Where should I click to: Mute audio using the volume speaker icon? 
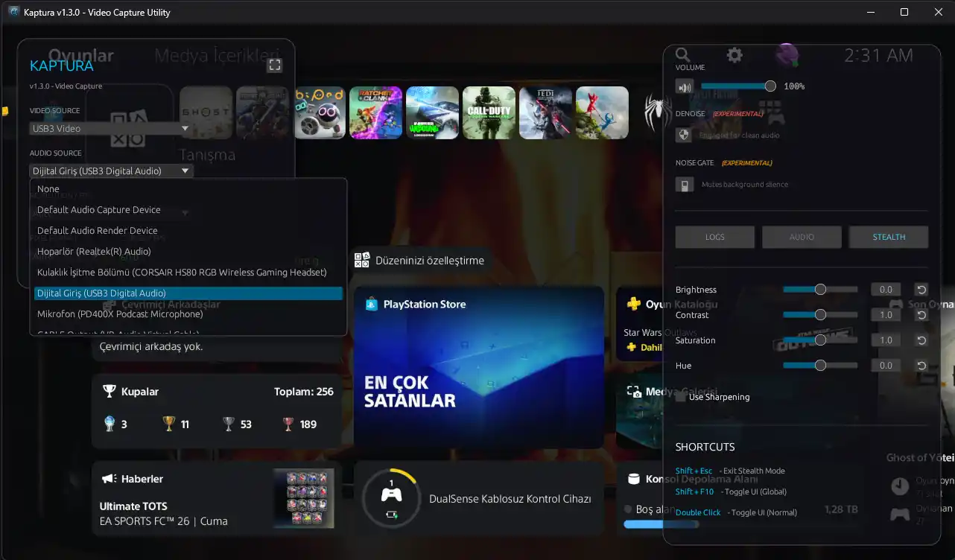(684, 86)
